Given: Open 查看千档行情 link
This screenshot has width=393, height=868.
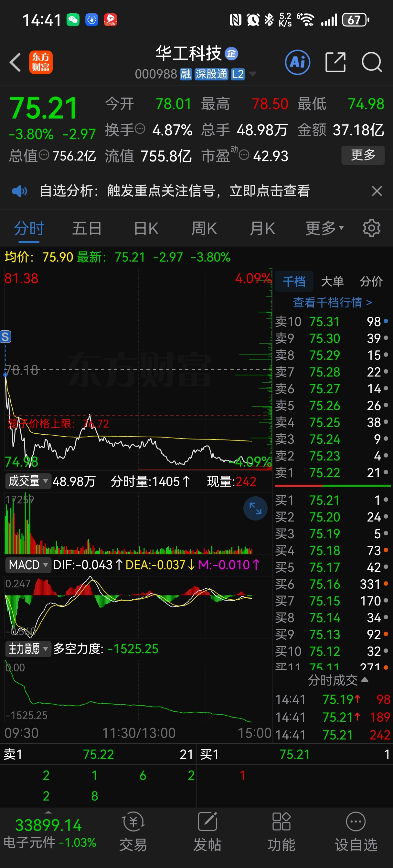Looking at the screenshot, I should click(333, 302).
